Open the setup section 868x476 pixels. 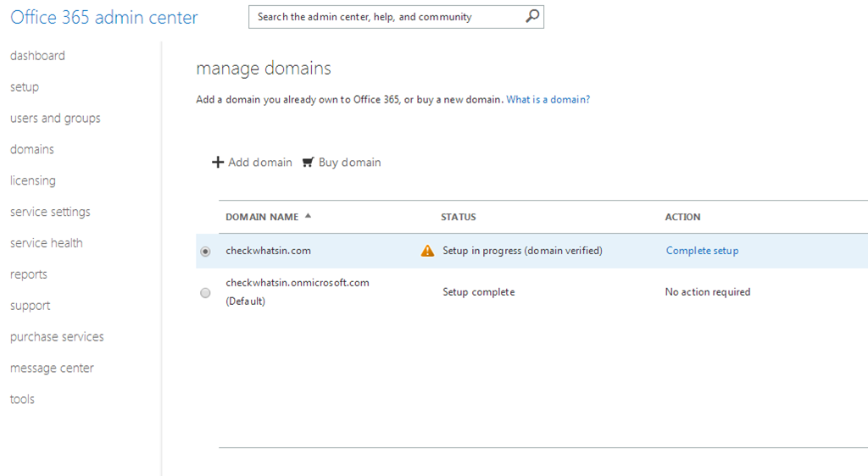(x=25, y=87)
